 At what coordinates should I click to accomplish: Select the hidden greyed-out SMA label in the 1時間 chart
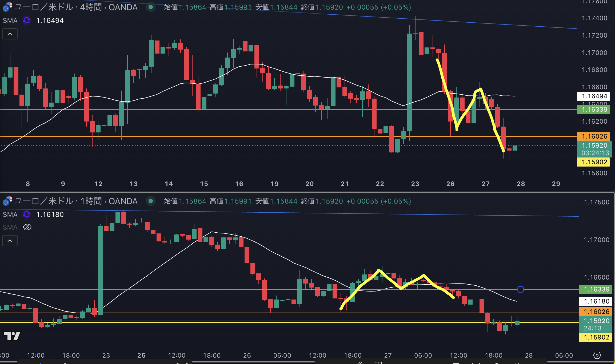pyautogui.click(x=10, y=227)
